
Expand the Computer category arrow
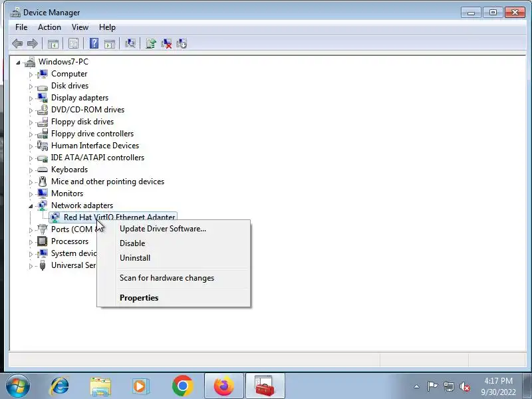pos(31,74)
